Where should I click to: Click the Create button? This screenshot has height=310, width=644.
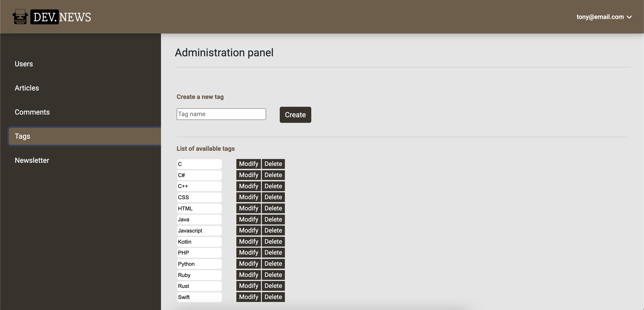(x=295, y=115)
